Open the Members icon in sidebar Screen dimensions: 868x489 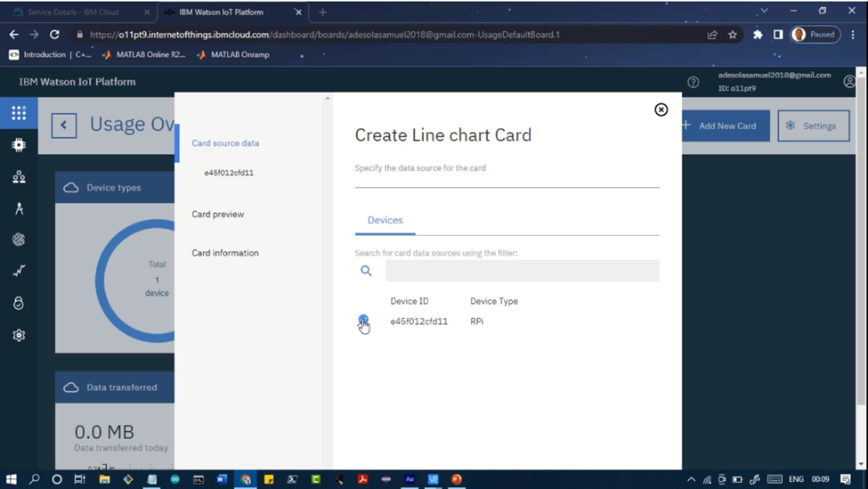pos(19,176)
